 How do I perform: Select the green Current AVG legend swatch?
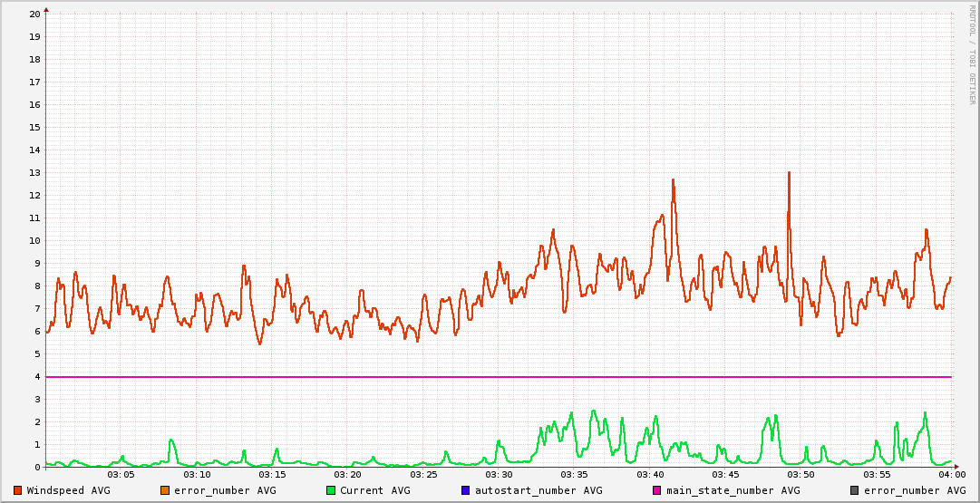[331, 490]
